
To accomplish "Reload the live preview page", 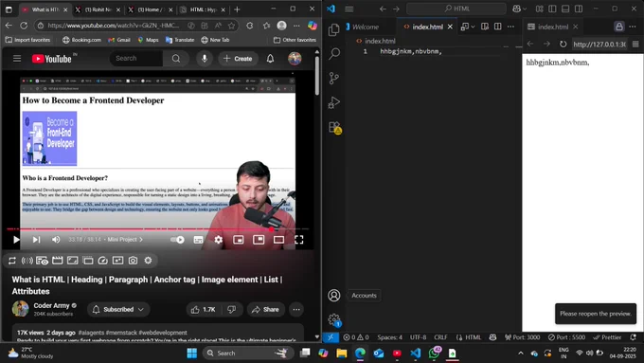I will (x=563, y=44).
